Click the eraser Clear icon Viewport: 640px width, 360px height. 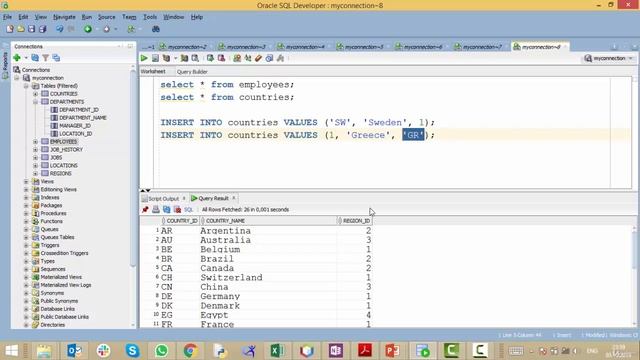pyautogui.click(x=258, y=58)
